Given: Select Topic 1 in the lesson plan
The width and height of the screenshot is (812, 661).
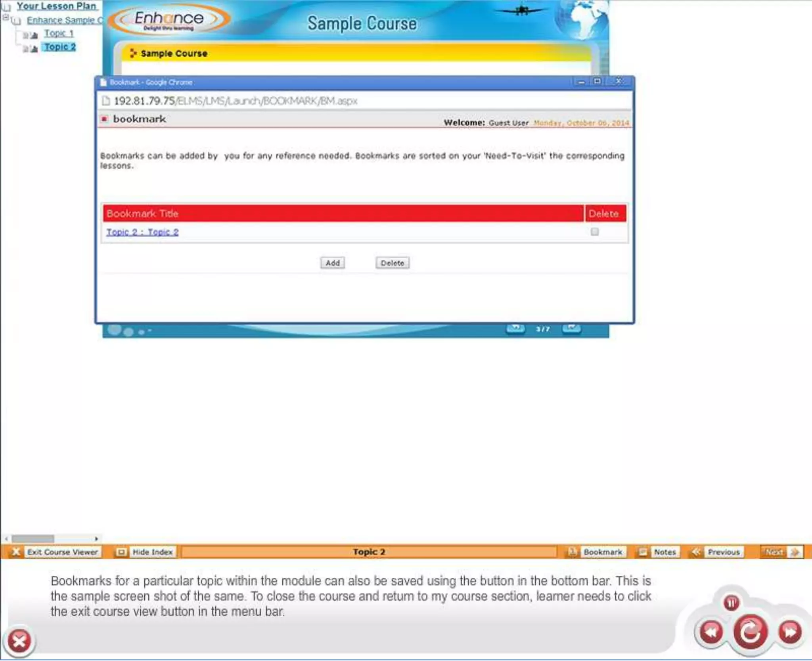Looking at the screenshot, I should [59, 33].
